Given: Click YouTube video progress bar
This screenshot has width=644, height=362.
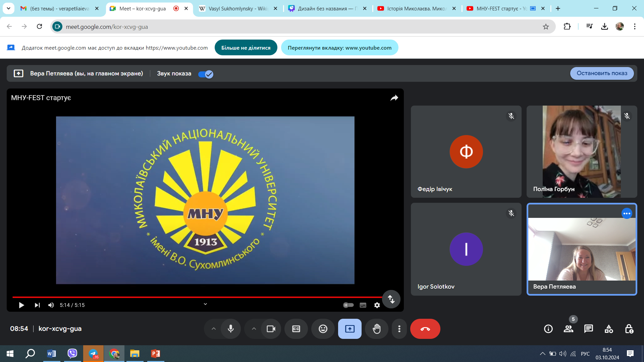Looking at the screenshot, I should 197,297.
